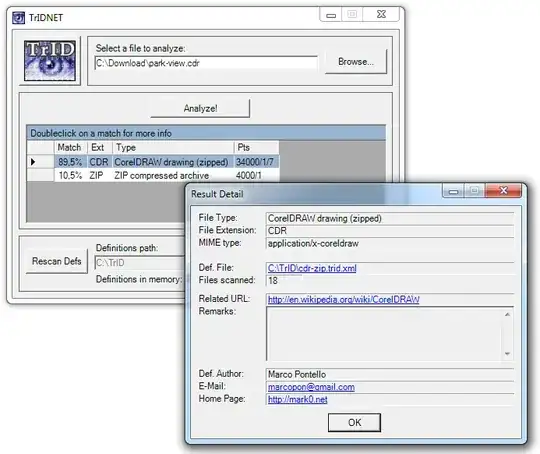Minimize the TrIDNET window
The image size is (540, 454).
(x=331, y=15)
